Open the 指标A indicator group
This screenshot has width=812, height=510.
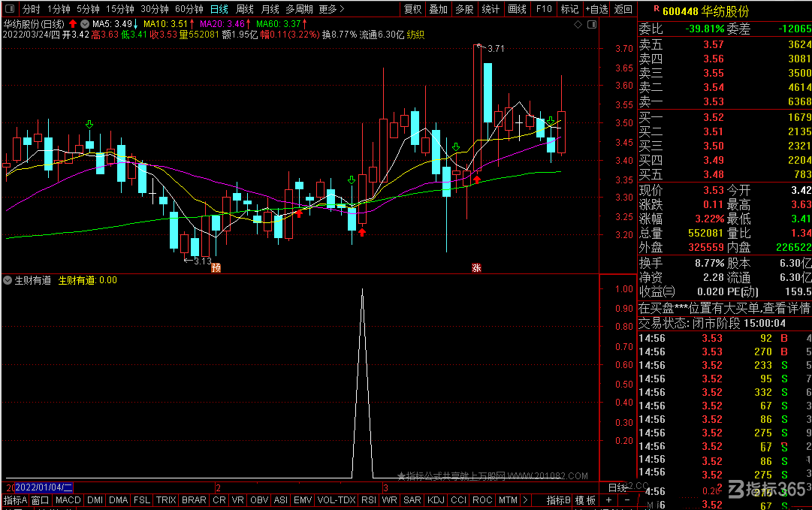[x=15, y=500]
